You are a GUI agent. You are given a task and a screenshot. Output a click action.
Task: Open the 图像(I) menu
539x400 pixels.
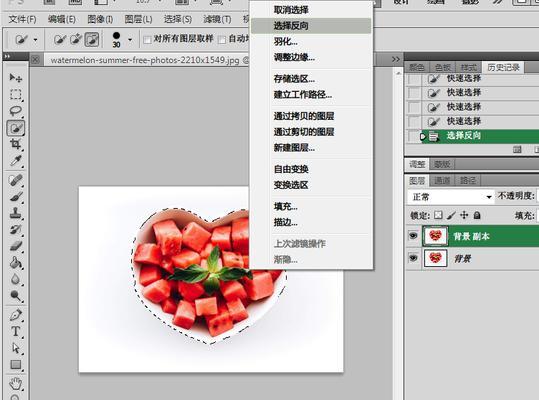(100, 19)
